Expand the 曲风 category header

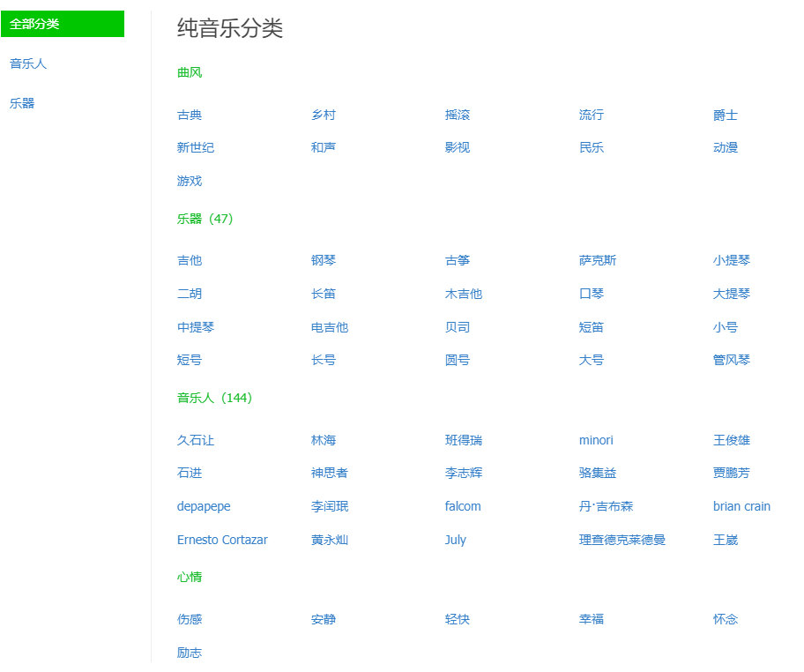point(189,71)
